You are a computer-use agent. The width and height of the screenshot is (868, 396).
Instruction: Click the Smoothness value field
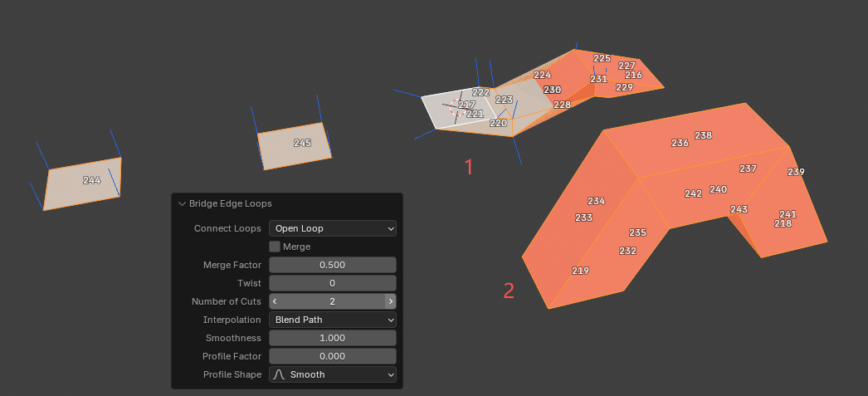(x=332, y=338)
